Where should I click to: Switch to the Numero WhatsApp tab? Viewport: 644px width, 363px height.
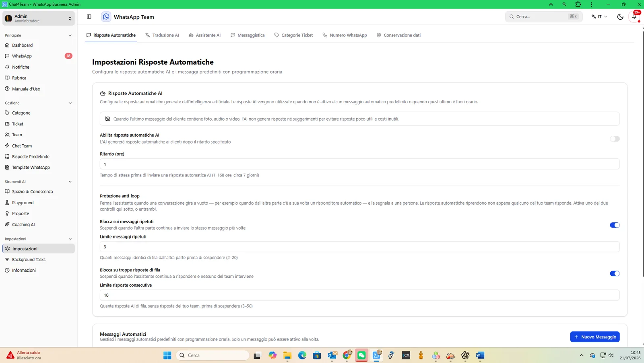click(x=345, y=35)
